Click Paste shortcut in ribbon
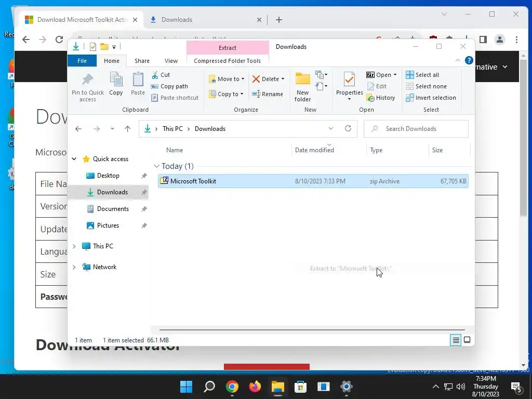This screenshot has height=399, width=532. click(x=175, y=98)
